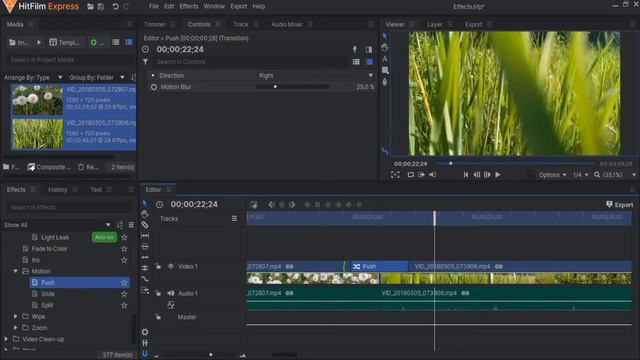Switch Media panel to list view icon
Screen dimensions: 640x360
point(116,42)
